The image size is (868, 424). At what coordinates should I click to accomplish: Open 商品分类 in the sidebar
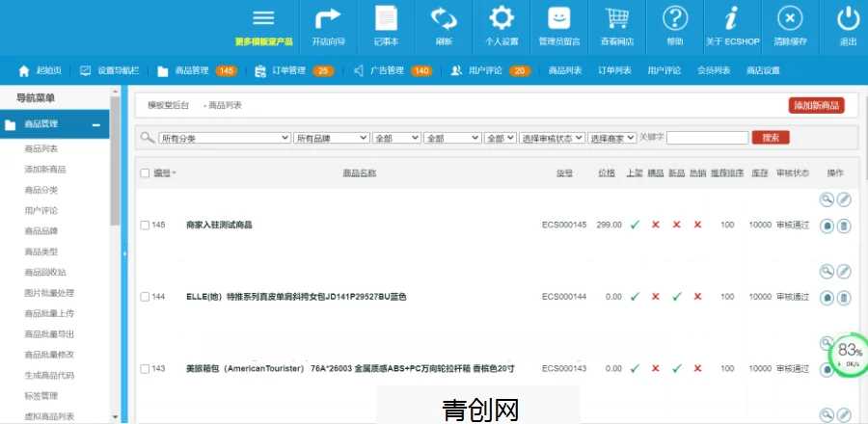41,190
